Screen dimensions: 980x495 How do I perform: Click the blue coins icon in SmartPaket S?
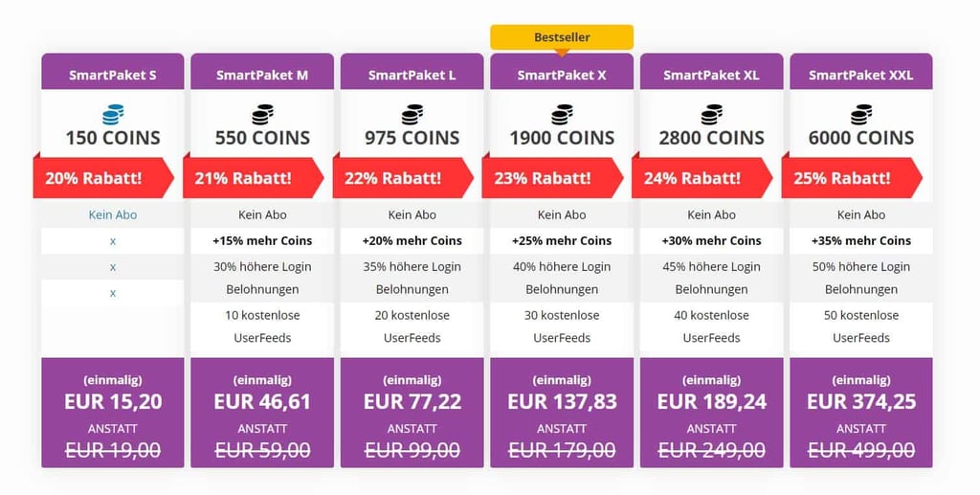pos(113,114)
